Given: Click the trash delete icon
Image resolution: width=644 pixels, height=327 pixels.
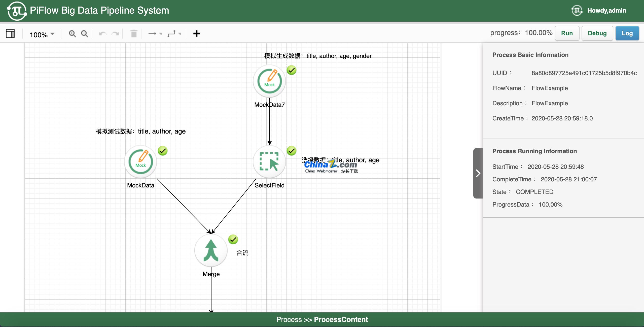Looking at the screenshot, I should coord(134,34).
